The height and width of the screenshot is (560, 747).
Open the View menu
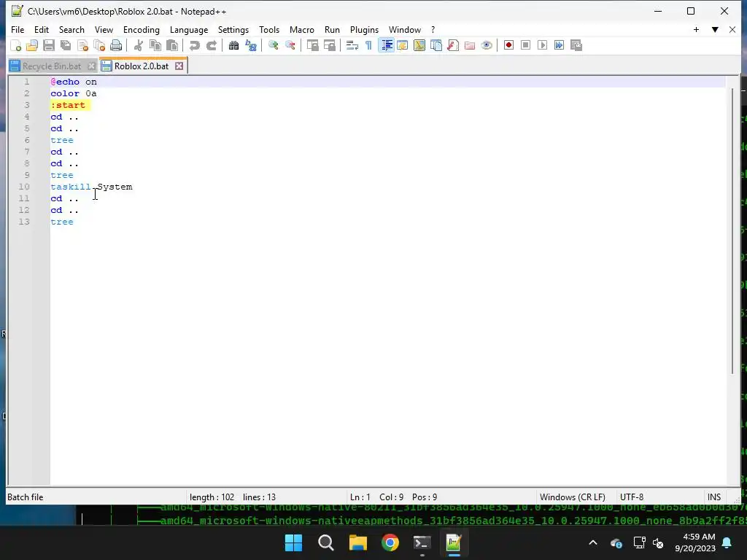pyautogui.click(x=104, y=29)
